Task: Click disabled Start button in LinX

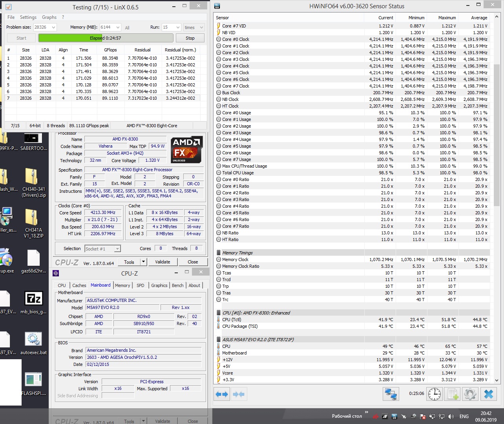Action: [22, 38]
